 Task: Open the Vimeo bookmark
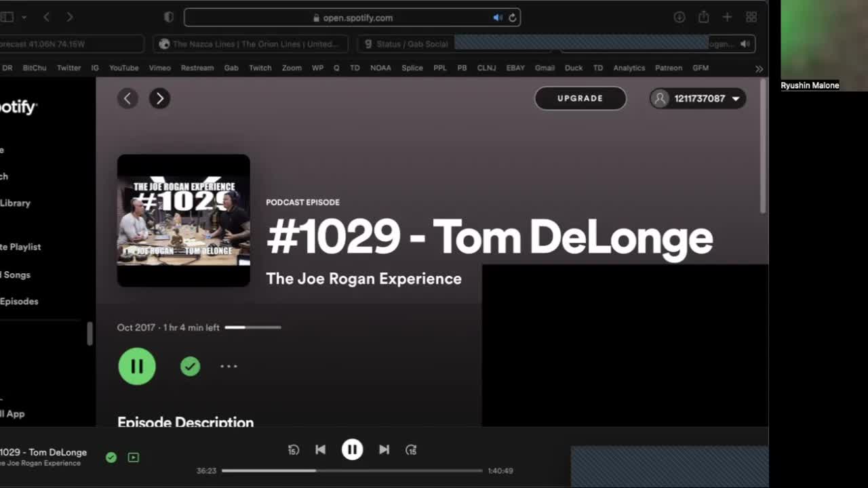160,68
